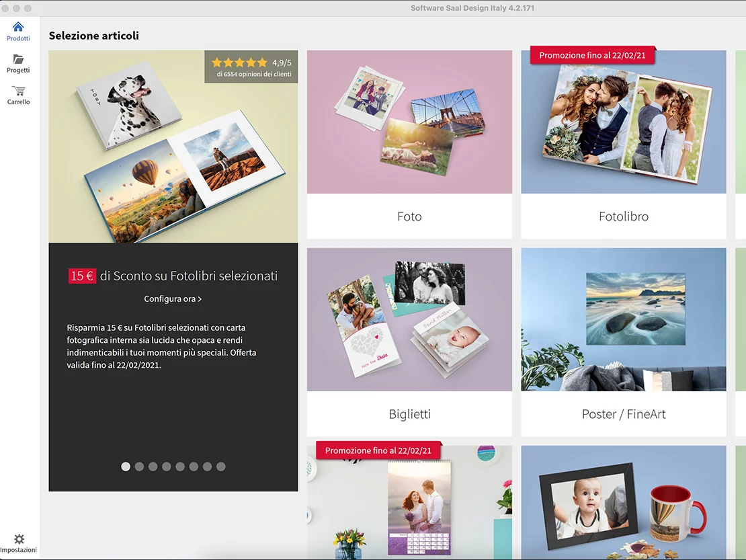This screenshot has width=746, height=560.
Task: Open the Biglietti cards image
Action: coord(409,319)
